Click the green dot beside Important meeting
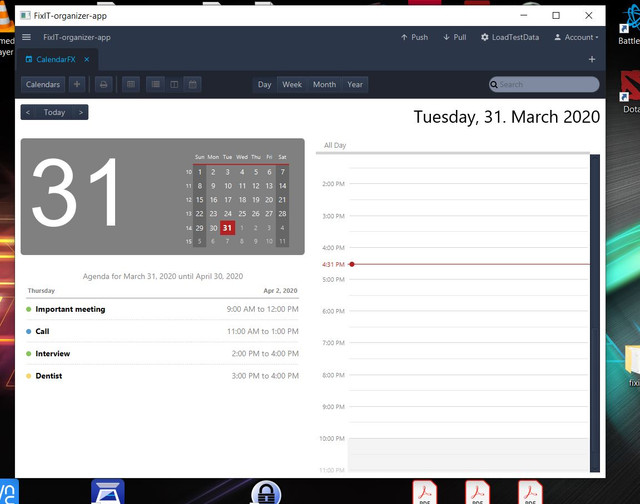Screen dimensions: 640x504 pos(29,309)
